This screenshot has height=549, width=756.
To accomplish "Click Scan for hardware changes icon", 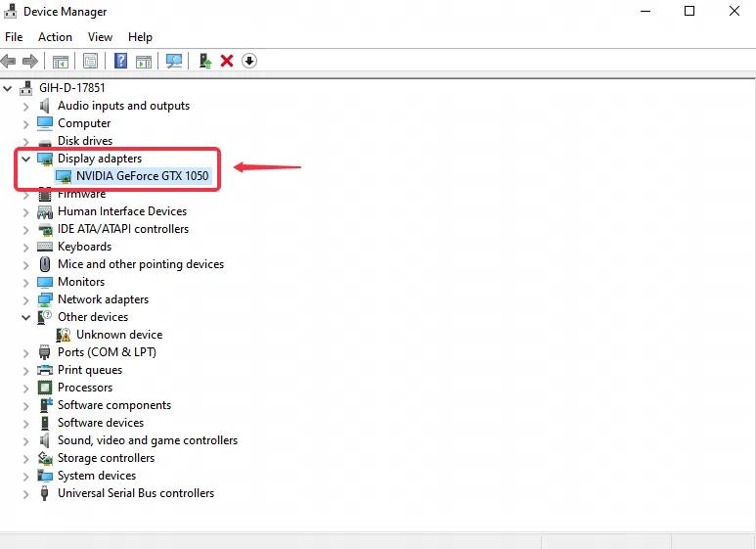I will (174, 61).
